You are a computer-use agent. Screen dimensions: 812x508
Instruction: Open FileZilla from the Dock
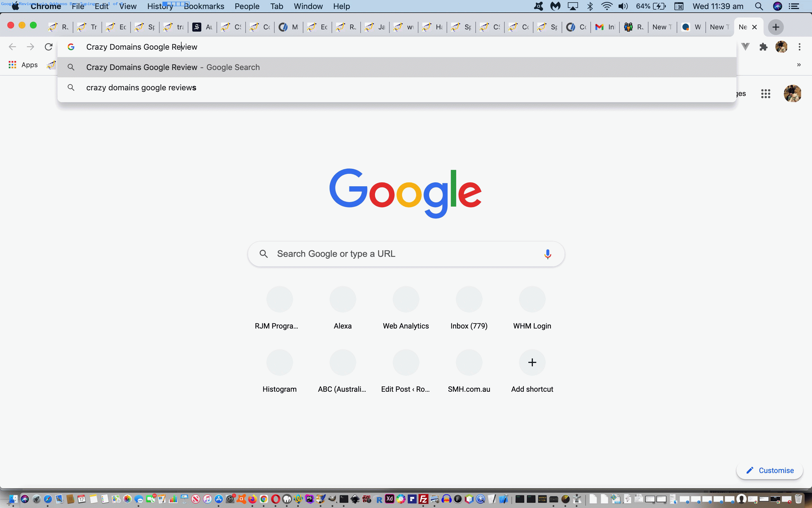coord(423,499)
